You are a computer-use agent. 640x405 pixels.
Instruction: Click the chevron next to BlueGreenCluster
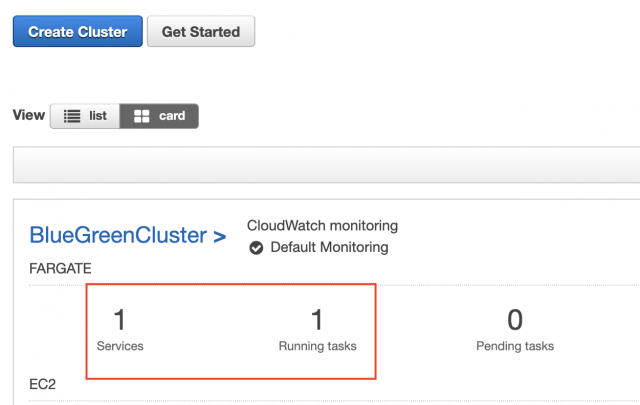coord(218,237)
